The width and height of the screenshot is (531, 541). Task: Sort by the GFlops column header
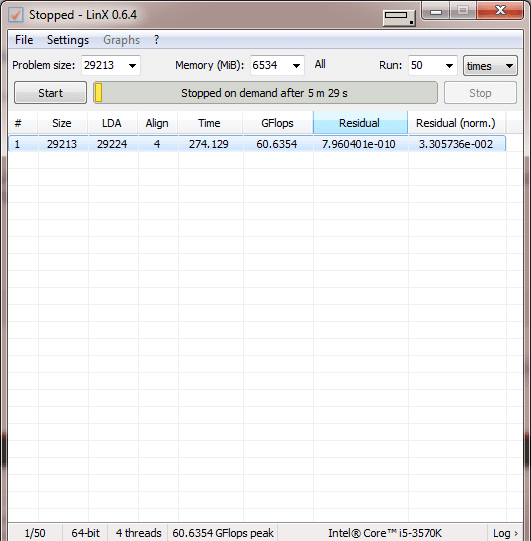click(x=278, y=123)
